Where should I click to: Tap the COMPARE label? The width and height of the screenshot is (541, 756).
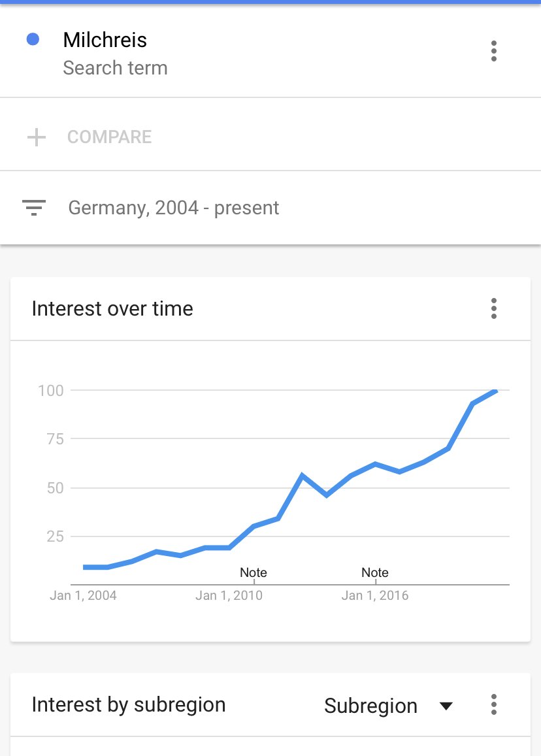[x=109, y=137]
